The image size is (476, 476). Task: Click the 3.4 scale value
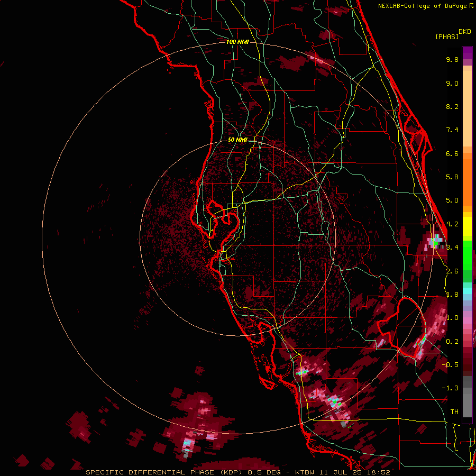[452, 248]
